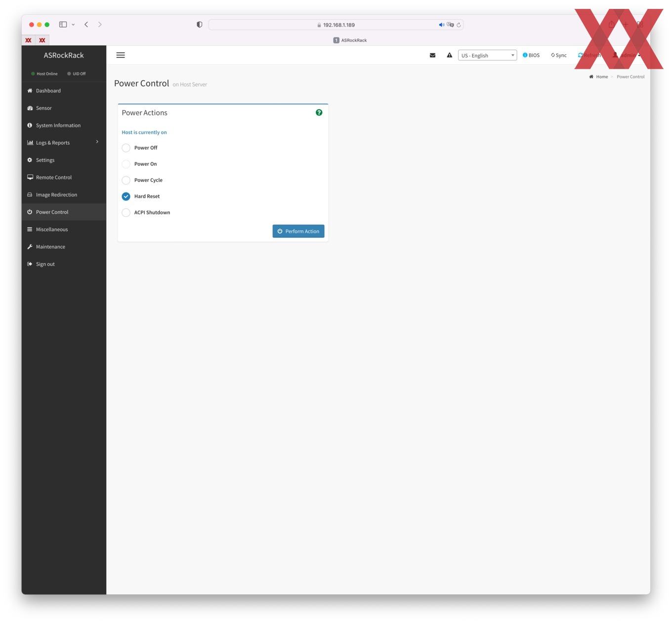The width and height of the screenshot is (672, 623).
Task: Go back in browser history
Action: point(86,24)
